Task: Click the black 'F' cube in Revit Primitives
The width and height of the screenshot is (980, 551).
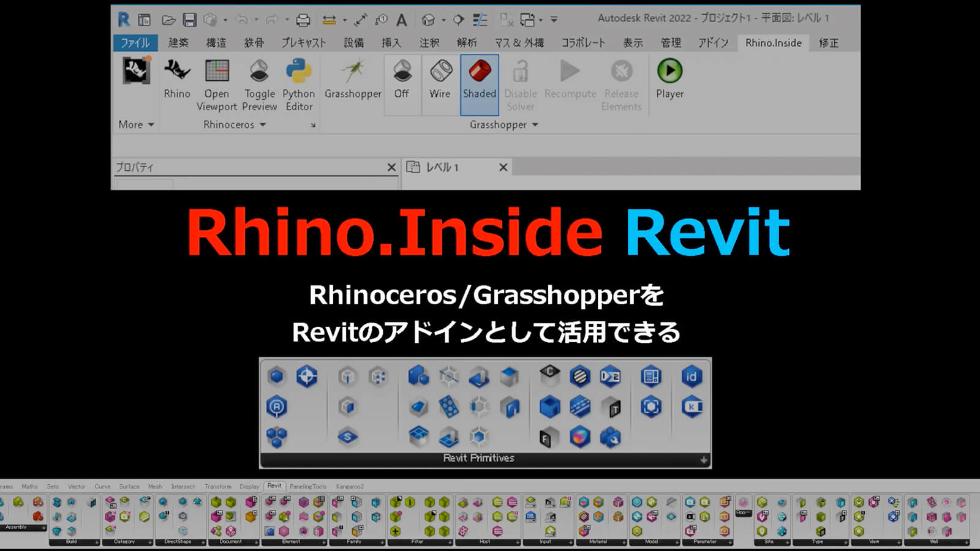Action: 548,437
